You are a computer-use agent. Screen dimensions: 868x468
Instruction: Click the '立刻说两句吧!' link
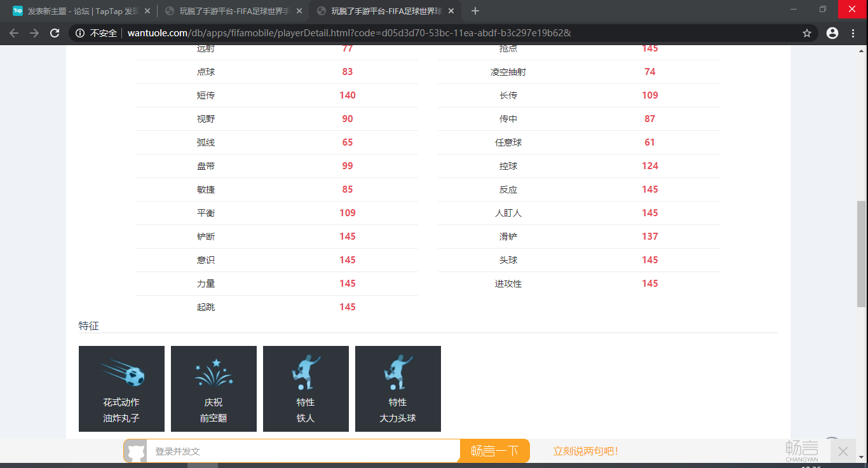[585, 451]
